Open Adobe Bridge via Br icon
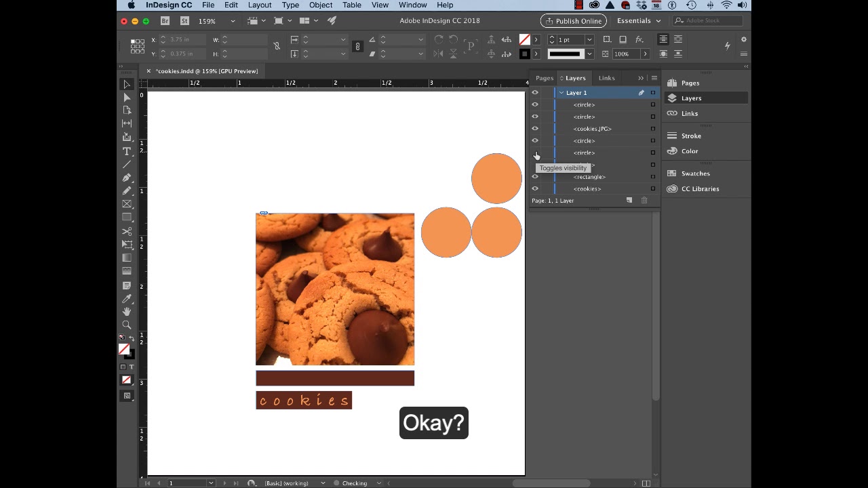 [165, 21]
